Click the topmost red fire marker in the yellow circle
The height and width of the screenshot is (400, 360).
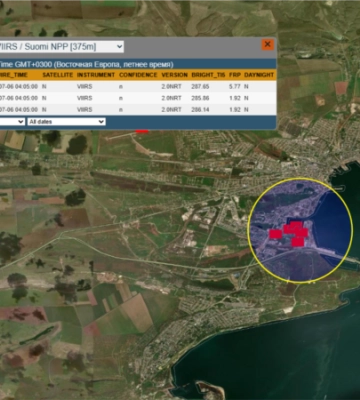(x=295, y=226)
